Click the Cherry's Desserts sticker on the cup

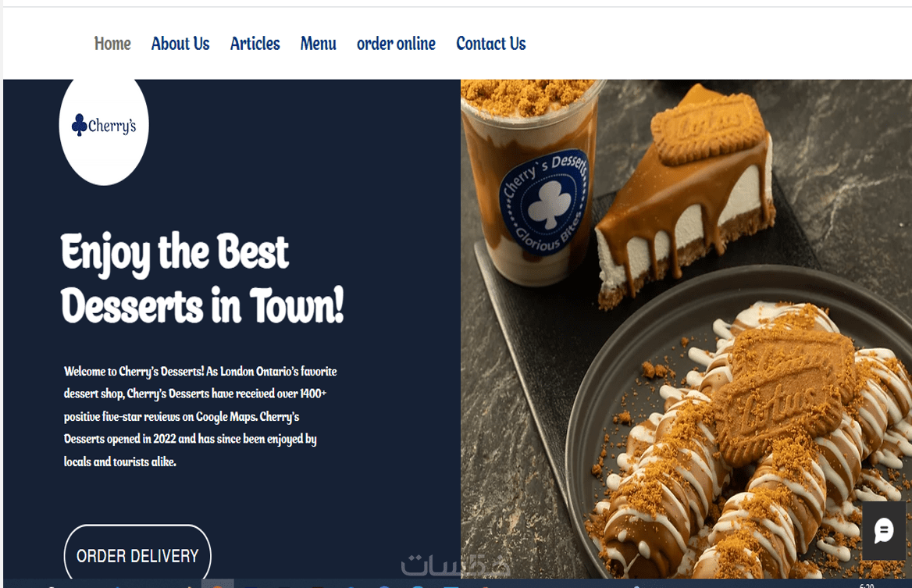(x=543, y=201)
